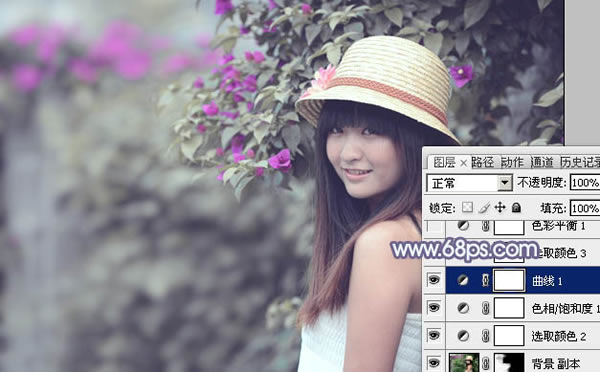Click 选取颜色 2 adjustment icon
The height and width of the screenshot is (372, 600).
click(x=463, y=336)
